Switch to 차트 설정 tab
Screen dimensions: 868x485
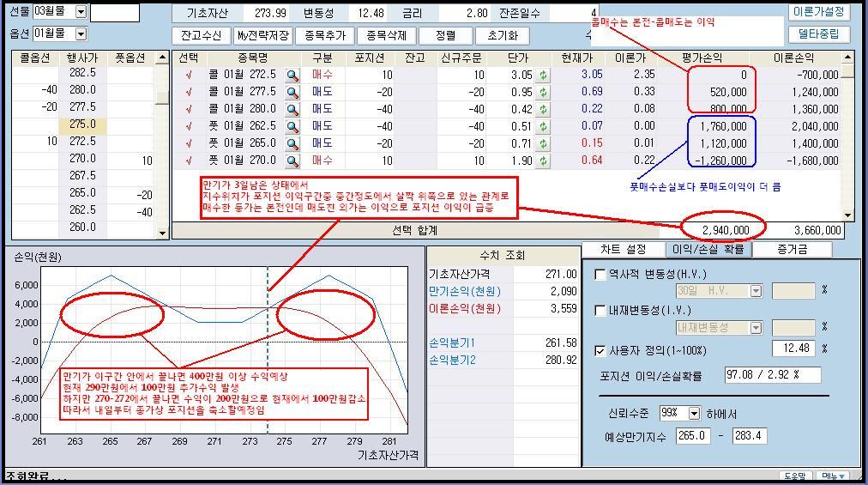pyautogui.click(x=624, y=250)
